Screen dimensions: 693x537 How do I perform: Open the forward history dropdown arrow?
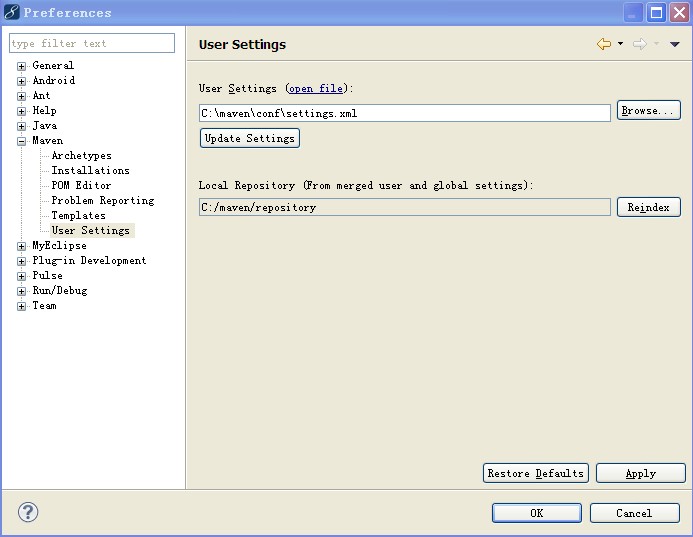(x=656, y=43)
